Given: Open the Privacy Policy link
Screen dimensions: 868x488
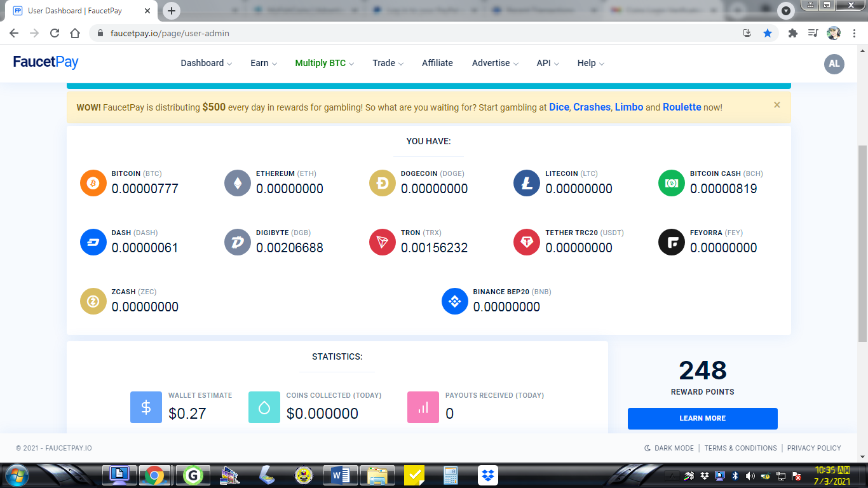Looking at the screenshot, I should tap(814, 448).
